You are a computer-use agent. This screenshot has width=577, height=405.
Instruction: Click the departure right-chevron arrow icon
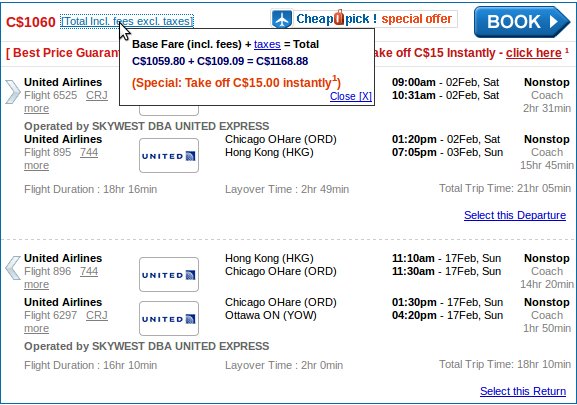(x=13, y=92)
